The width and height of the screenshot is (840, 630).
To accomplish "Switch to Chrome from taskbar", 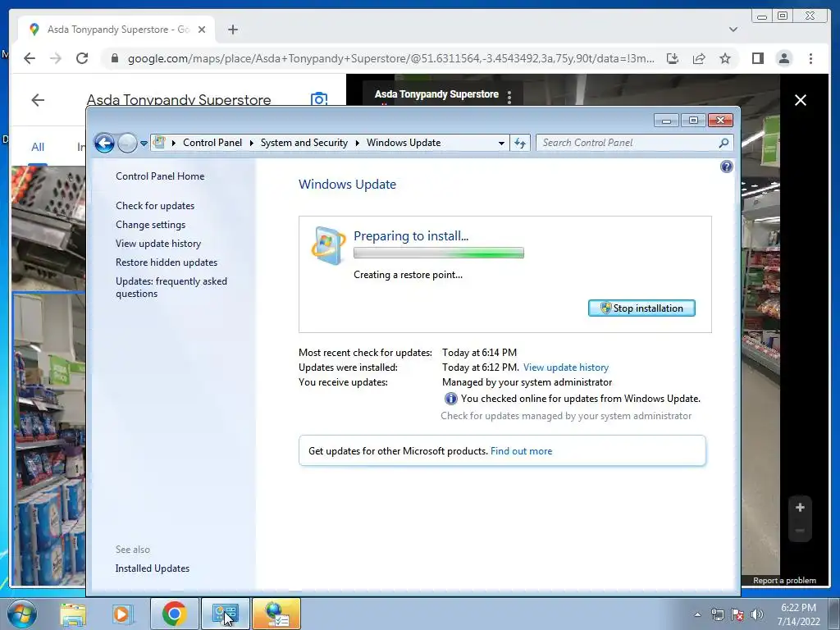I will point(174,614).
